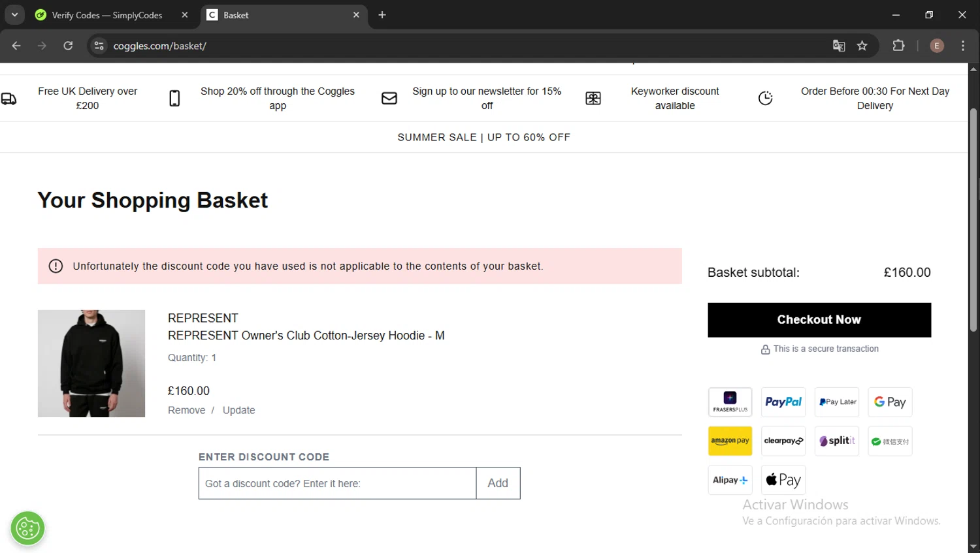Open the REPRESENT hoodie product thumbnail
The height and width of the screenshot is (553, 980).
pos(91,364)
